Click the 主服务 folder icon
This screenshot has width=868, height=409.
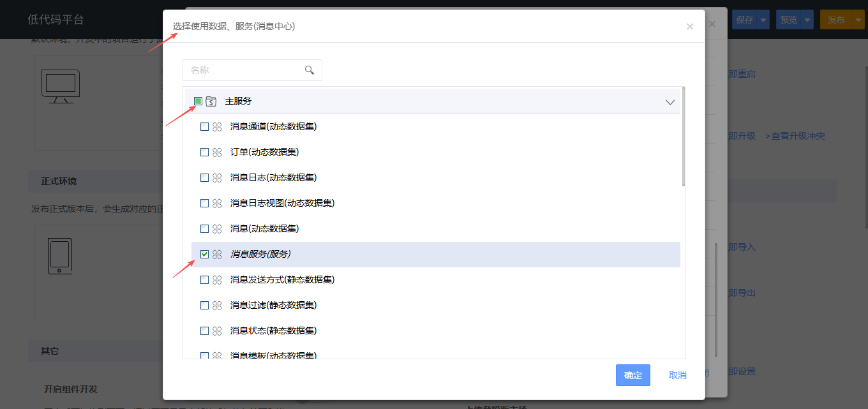(x=211, y=101)
